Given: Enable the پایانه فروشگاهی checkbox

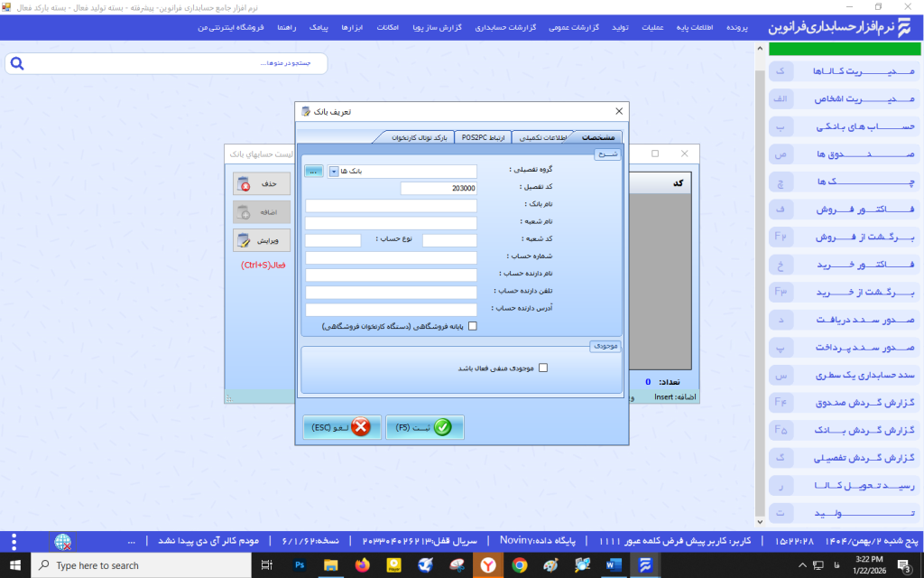Looking at the screenshot, I should (x=472, y=327).
